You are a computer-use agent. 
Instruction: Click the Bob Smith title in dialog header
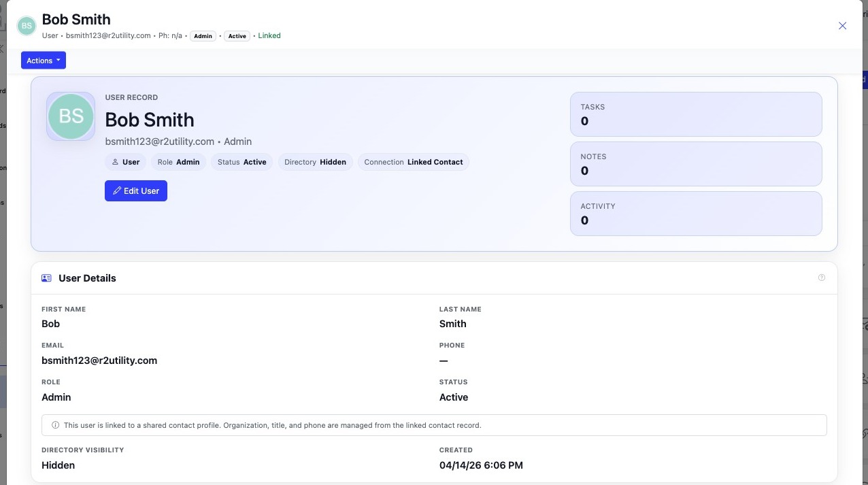tap(76, 19)
